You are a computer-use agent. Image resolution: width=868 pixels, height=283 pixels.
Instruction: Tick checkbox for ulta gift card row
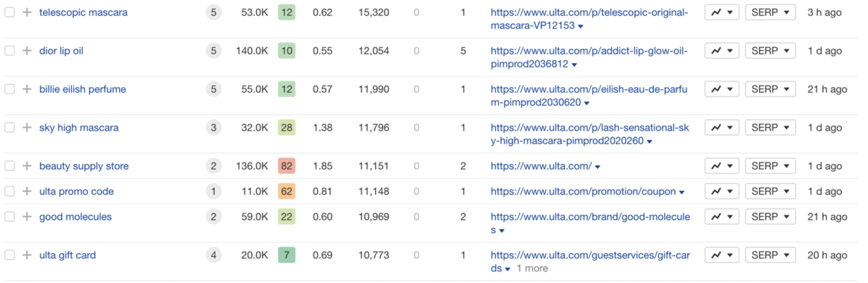[x=9, y=255]
